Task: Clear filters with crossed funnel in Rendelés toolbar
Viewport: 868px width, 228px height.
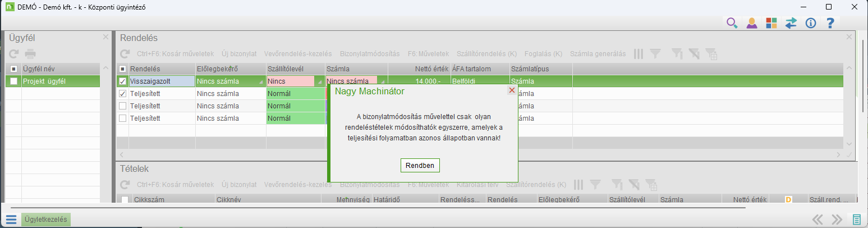Action: click(x=695, y=54)
